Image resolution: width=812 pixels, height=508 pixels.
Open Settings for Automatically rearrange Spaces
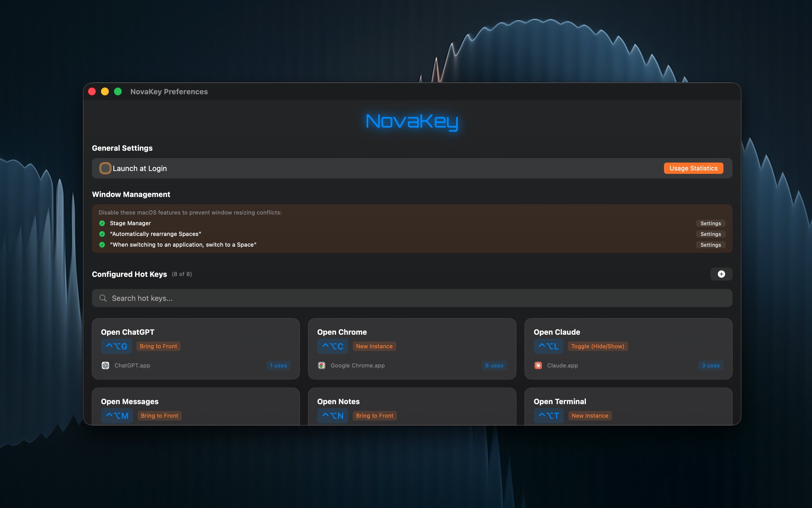(710, 234)
